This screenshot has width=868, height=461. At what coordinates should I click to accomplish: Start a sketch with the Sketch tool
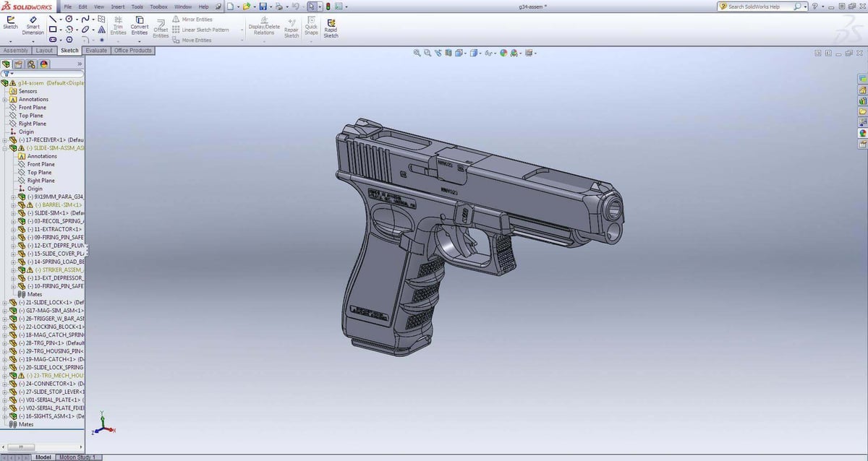point(10,22)
